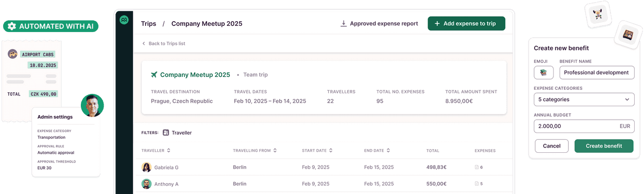This screenshot has width=644, height=194.
Task: Click Gabriela G's avatar
Action: click(x=147, y=167)
